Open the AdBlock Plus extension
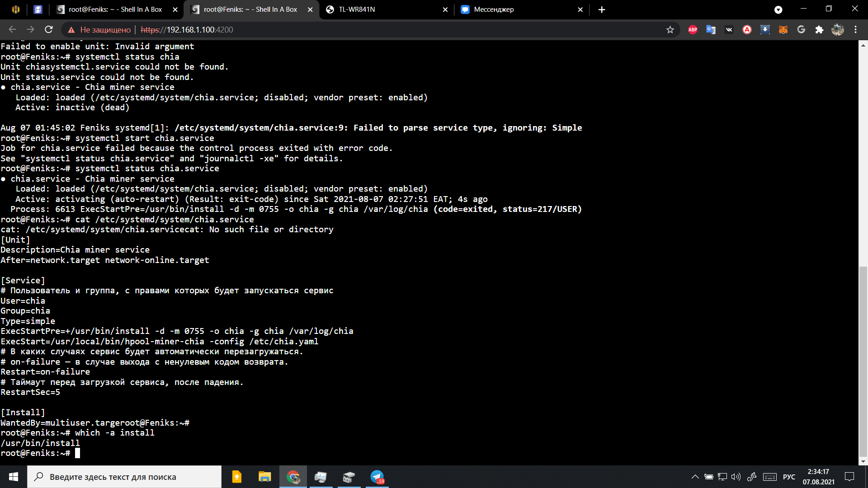The height and width of the screenshot is (488, 868). tap(693, 30)
